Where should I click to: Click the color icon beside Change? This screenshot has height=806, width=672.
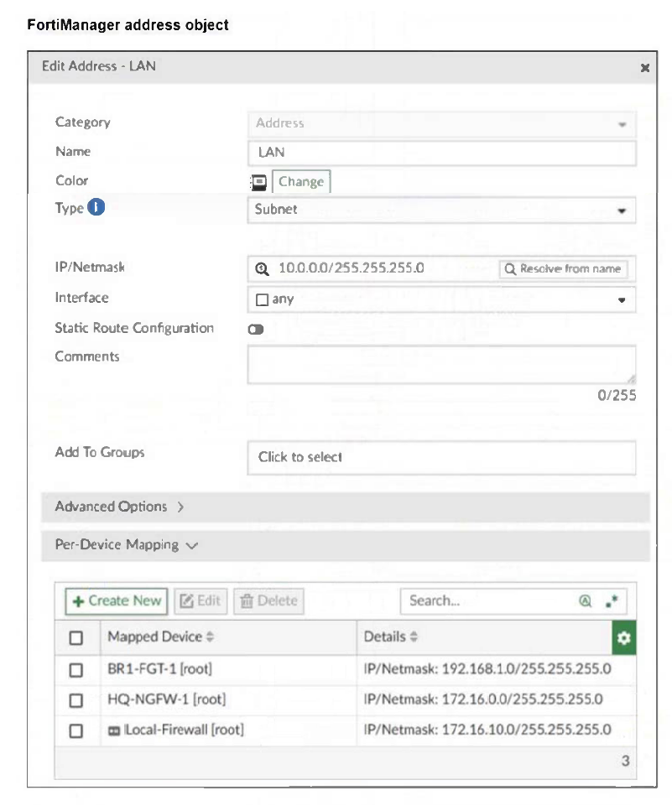tap(259, 182)
